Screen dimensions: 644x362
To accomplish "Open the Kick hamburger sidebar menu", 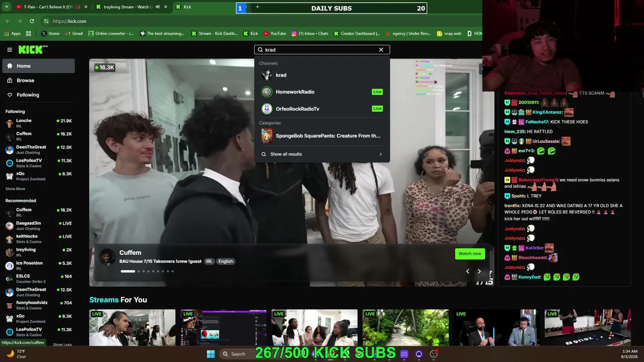I will point(10,50).
